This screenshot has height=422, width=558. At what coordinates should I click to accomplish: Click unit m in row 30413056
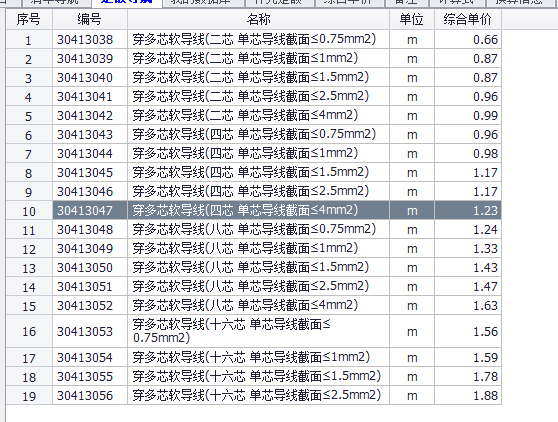[x=412, y=396]
